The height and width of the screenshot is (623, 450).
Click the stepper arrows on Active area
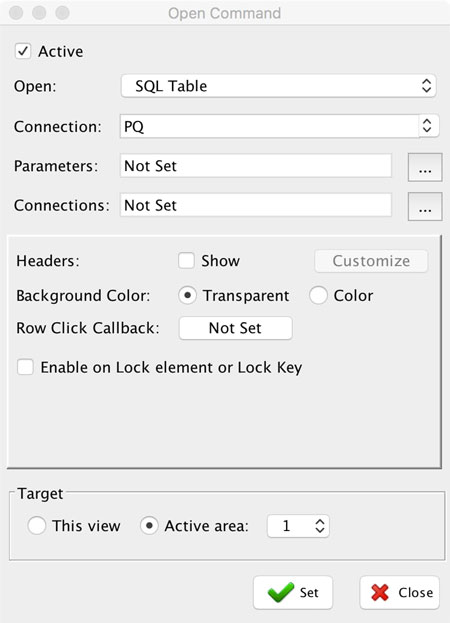(320, 526)
